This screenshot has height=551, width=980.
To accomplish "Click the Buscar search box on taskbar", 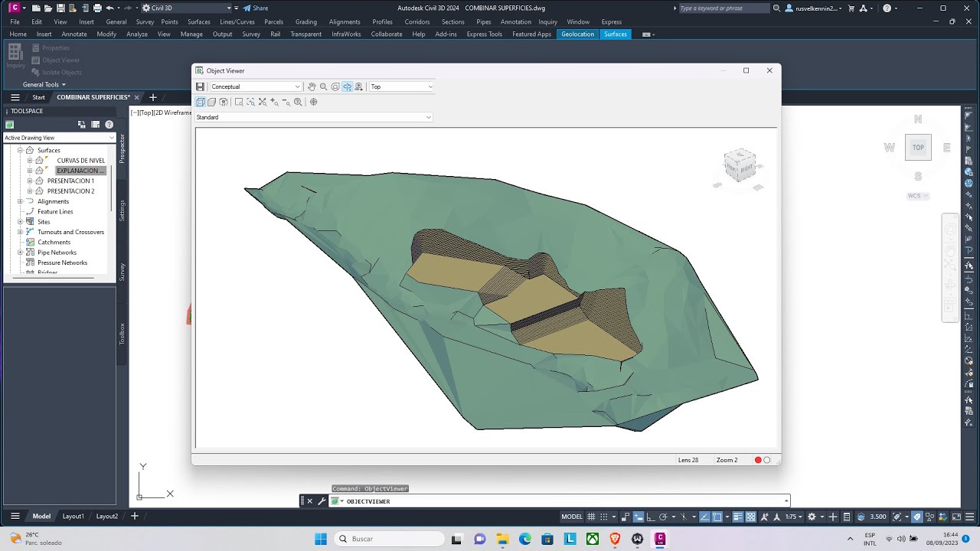I will pos(388,539).
